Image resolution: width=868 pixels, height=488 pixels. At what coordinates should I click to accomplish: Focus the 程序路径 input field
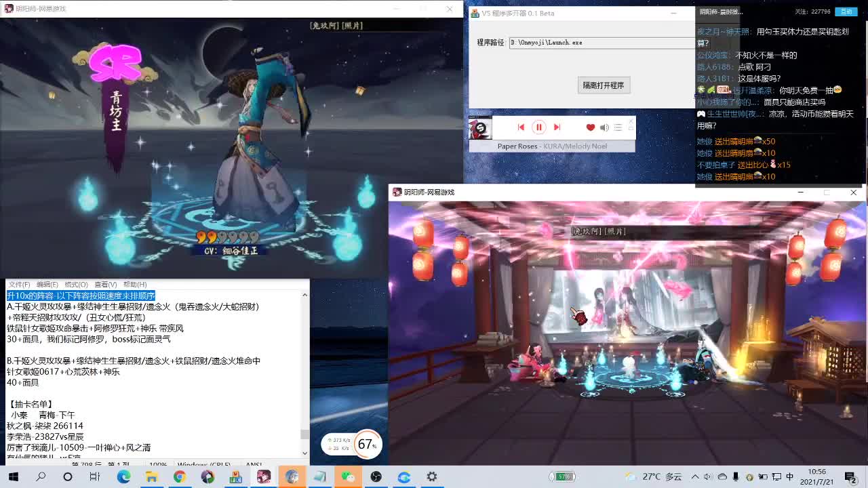pyautogui.click(x=601, y=43)
